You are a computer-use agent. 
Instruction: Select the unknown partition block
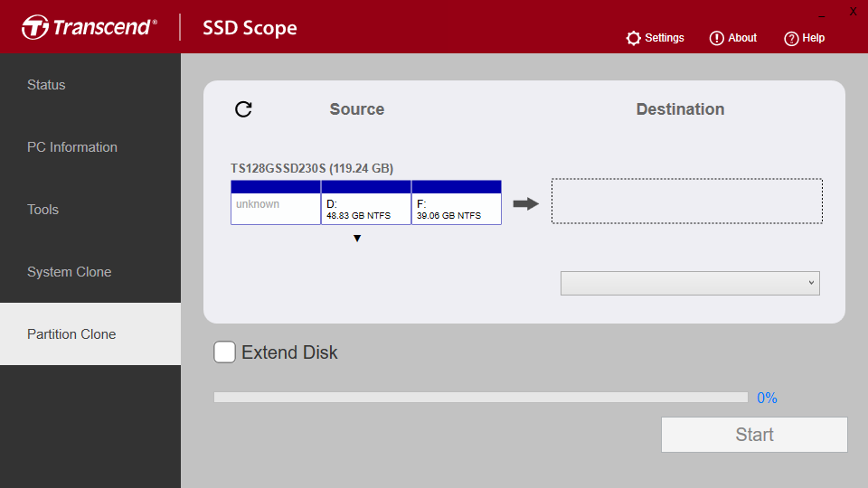pyautogui.click(x=276, y=202)
